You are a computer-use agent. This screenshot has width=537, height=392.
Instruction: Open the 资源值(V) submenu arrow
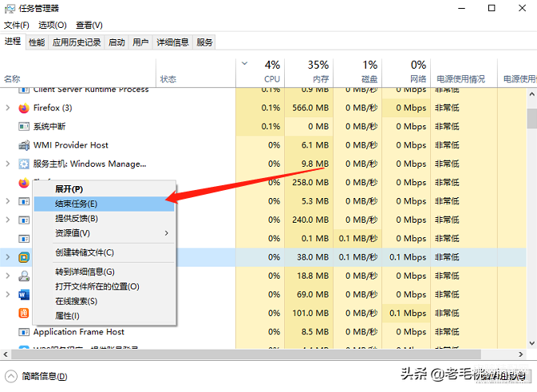pos(167,233)
